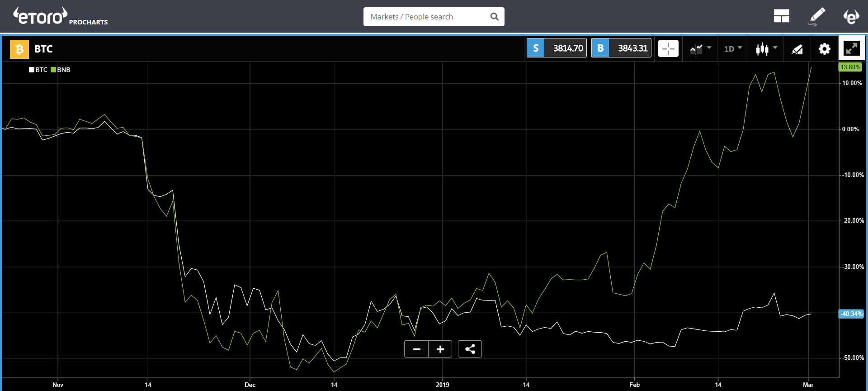Viewport: 868px width, 391px height.
Task: Click the 13.60% BNB value tag
Action: pos(850,67)
